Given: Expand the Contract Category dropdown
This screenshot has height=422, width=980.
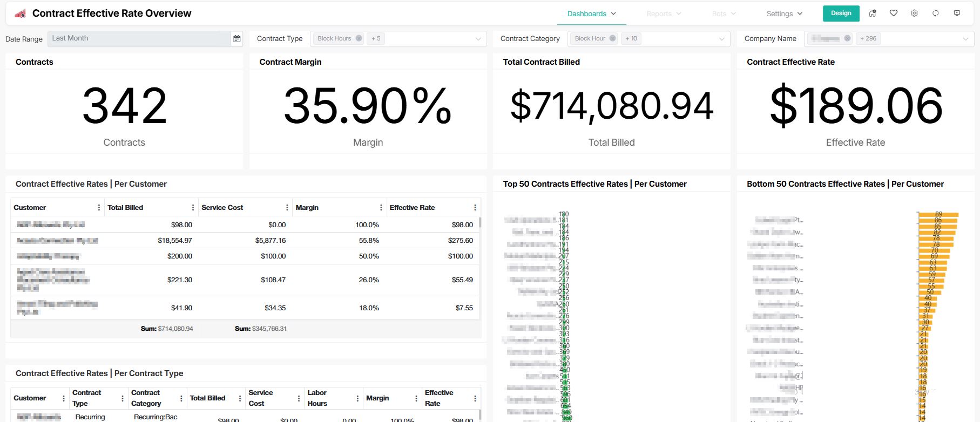Looking at the screenshot, I should point(721,39).
